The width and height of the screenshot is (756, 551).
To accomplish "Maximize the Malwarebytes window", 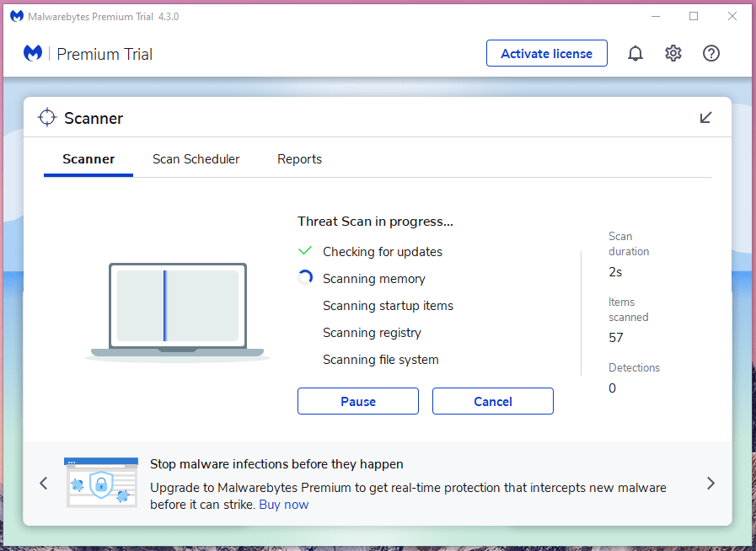I will click(694, 16).
